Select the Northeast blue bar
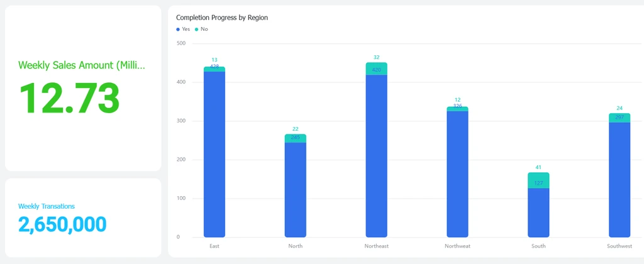Screen dimensions: 644x264 (x=376, y=156)
